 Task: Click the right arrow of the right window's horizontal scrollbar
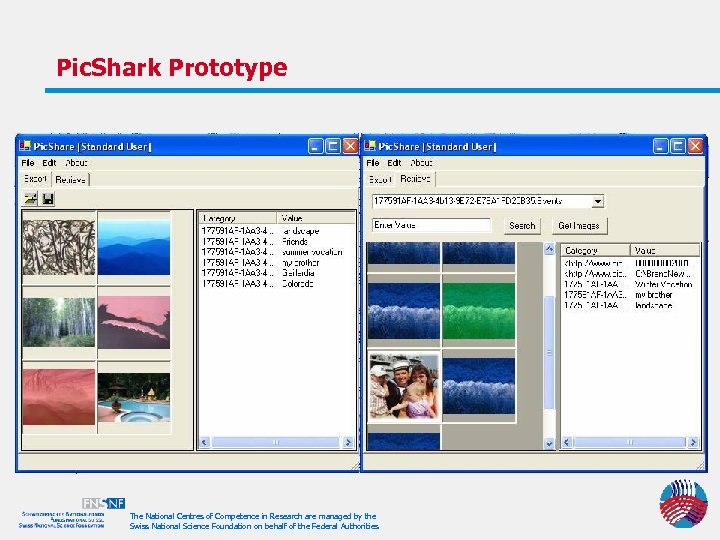tap(693, 442)
